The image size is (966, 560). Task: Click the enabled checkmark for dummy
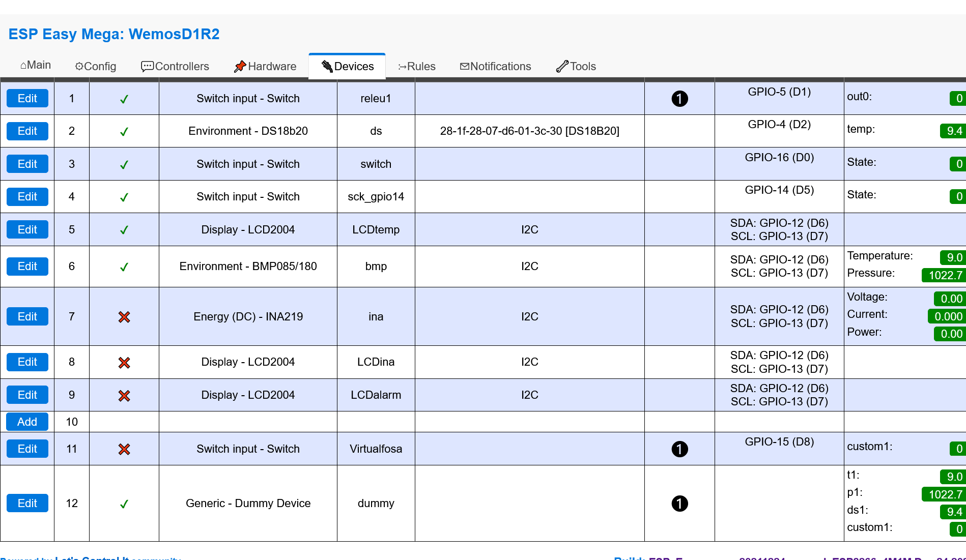coord(124,504)
